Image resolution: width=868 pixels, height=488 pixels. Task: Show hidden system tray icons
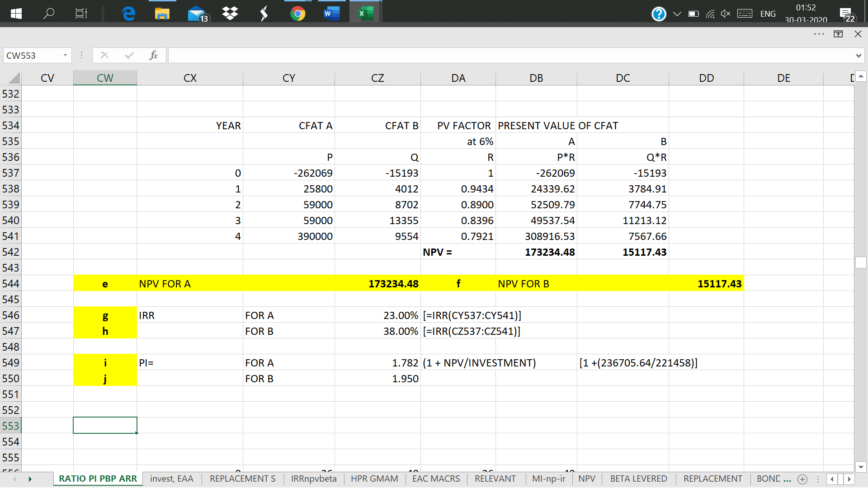(677, 14)
